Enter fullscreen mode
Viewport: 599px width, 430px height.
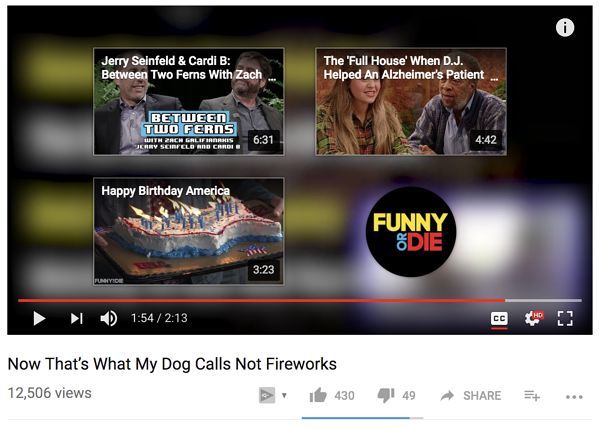pos(565,318)
